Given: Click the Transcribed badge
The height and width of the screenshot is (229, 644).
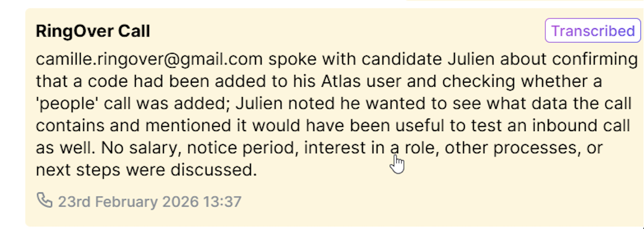Looking at the screenshot, I should tap(593, 31).
